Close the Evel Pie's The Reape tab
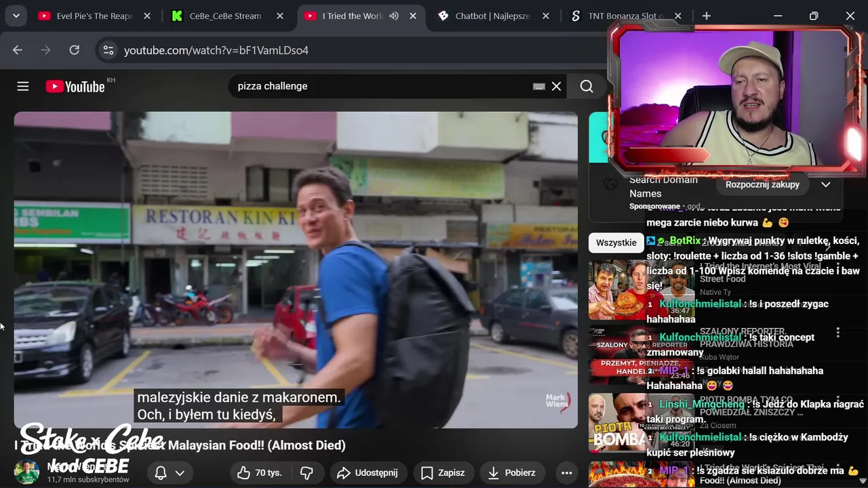This screenshot has height=488, width=868. tap(147, 16)
